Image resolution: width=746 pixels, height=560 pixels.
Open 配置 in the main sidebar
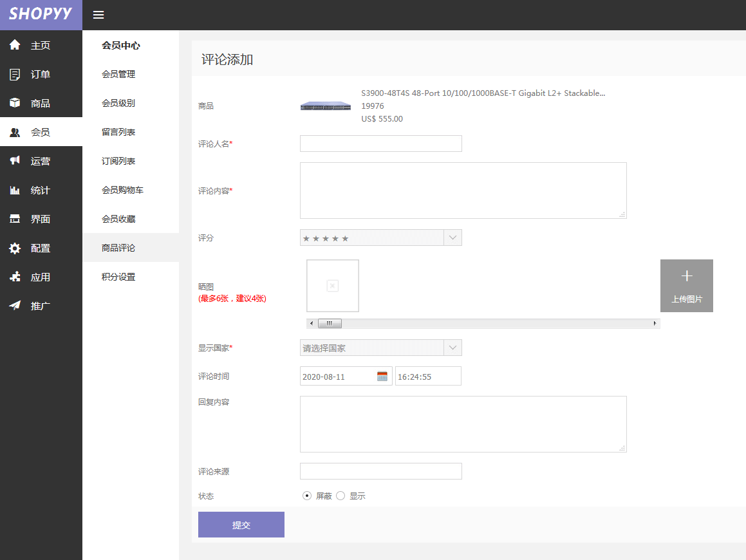pyautogui.click(x=41, y=248)
